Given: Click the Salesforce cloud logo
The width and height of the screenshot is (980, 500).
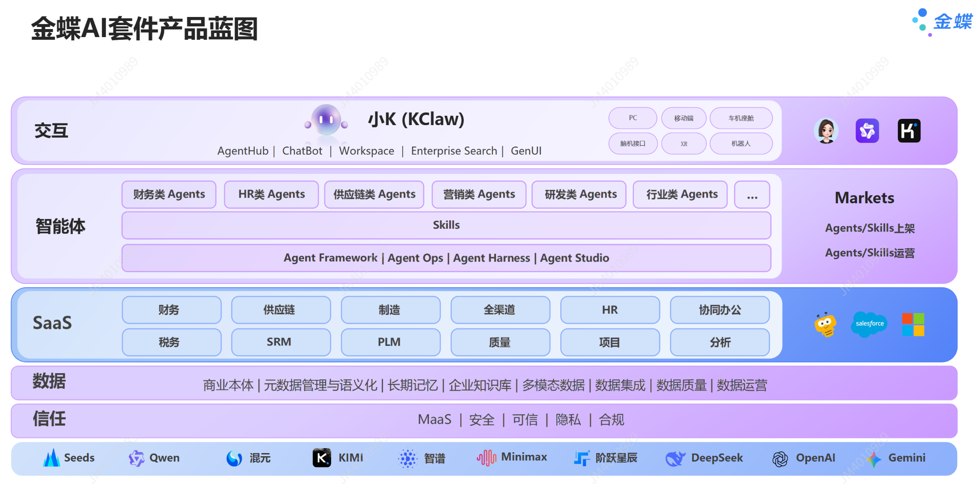Looking at the screenshot, I should (869, 324).
